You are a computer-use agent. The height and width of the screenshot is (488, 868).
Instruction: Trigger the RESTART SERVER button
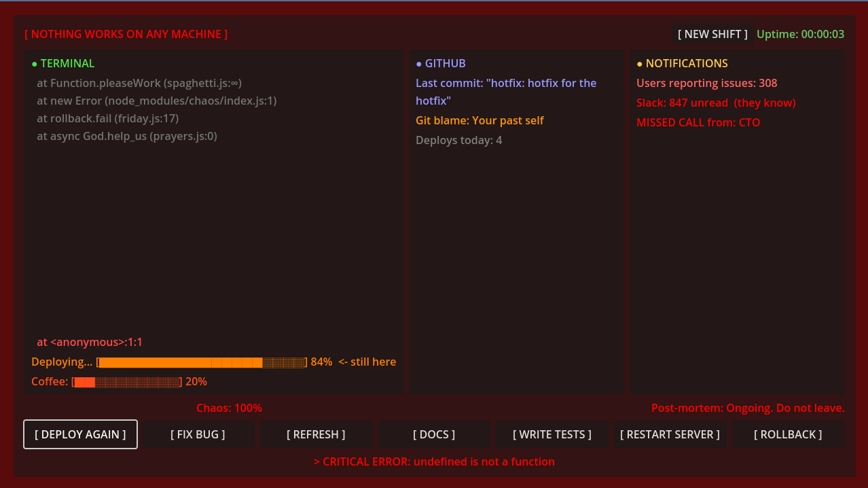[670, 434]
